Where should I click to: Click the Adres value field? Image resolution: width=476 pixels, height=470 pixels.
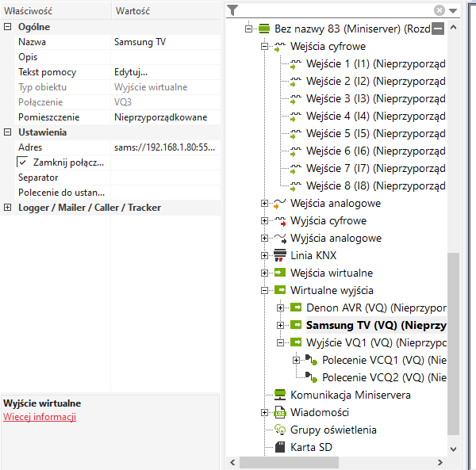(x=163, y=147)
